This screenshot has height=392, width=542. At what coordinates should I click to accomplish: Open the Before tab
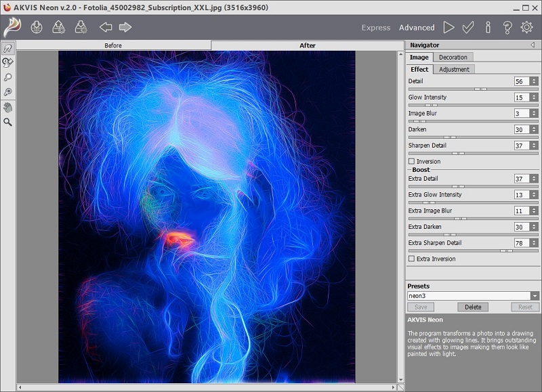113,45
